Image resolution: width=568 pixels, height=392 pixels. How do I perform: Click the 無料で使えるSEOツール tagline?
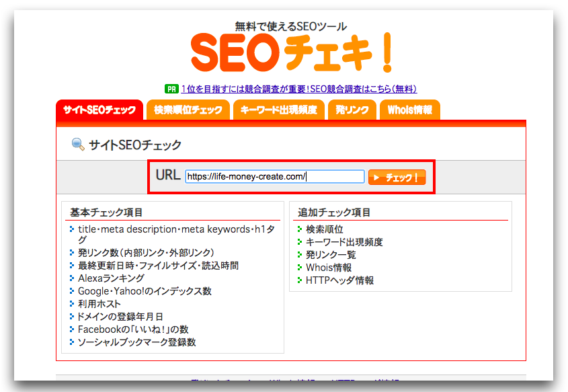tap(291, 26)
